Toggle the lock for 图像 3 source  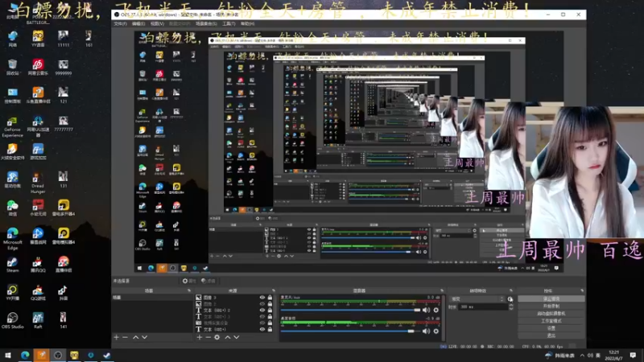[270, 298]
